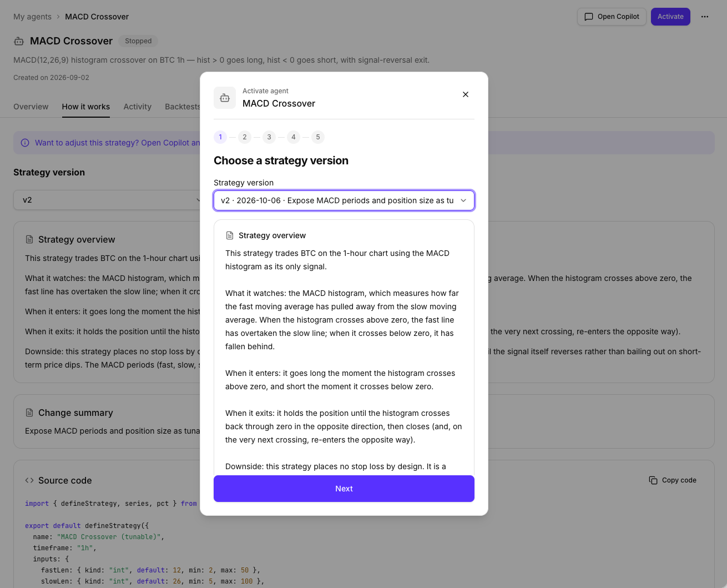Click the 'Created on 2026-09-02' text
This screenshot has width=727, height=588.
[x=51, y=78]
